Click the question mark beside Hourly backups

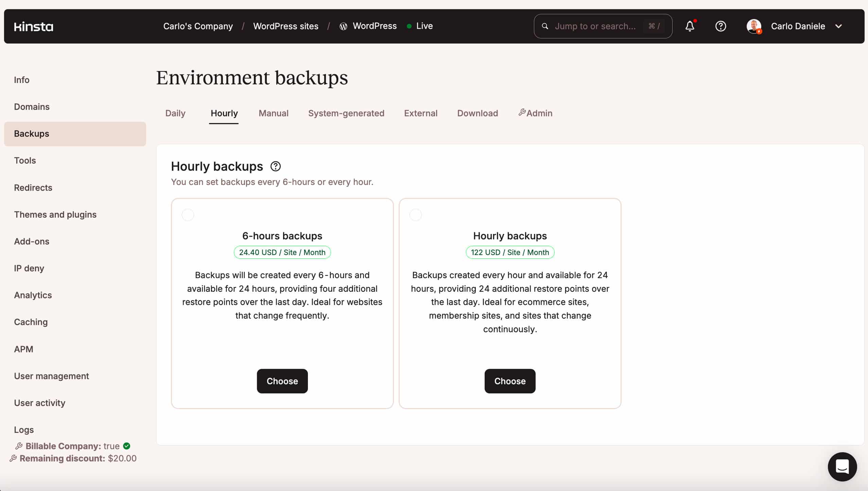click(x=275, y=166)
